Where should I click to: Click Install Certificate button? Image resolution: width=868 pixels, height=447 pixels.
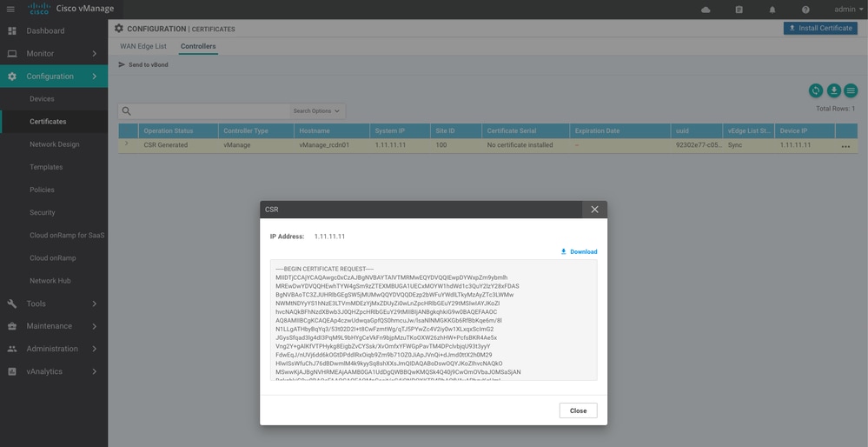[x=820, y=28]
